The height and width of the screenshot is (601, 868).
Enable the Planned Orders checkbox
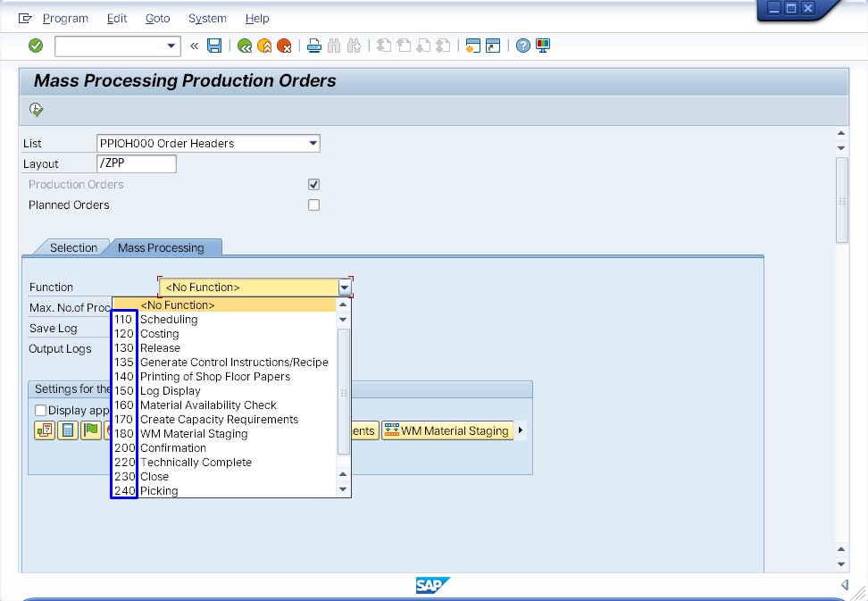(313, 205)
